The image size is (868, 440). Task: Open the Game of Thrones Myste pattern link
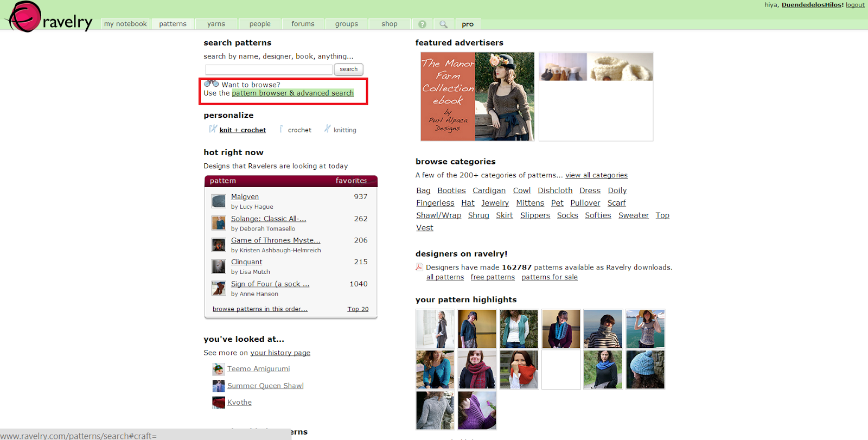tap(276, 240)
